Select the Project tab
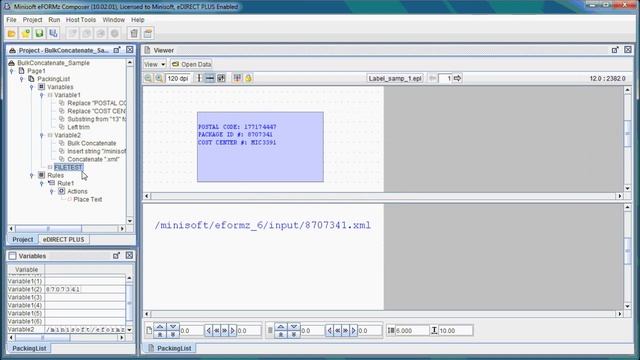 (x=22, y=240)
